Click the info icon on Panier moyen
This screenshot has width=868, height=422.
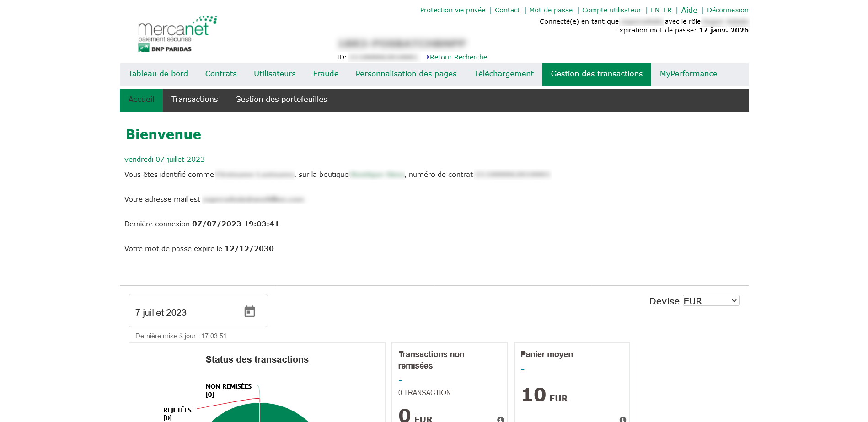click(622, 419)
